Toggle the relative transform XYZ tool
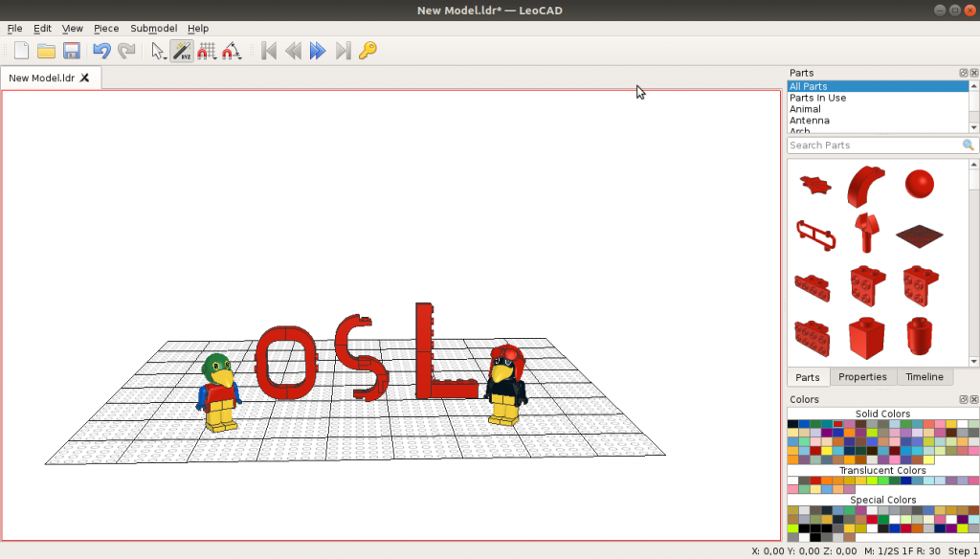This screenshot has width=980, height=559. click(182, 51)
